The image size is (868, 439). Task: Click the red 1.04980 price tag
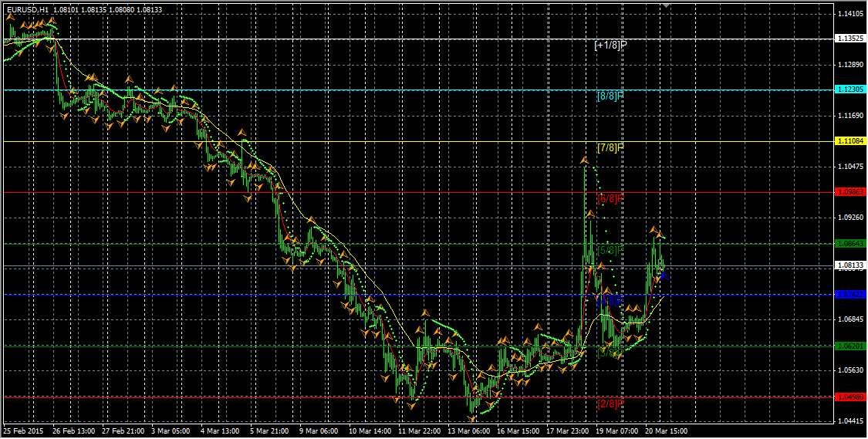coord(850,397)
